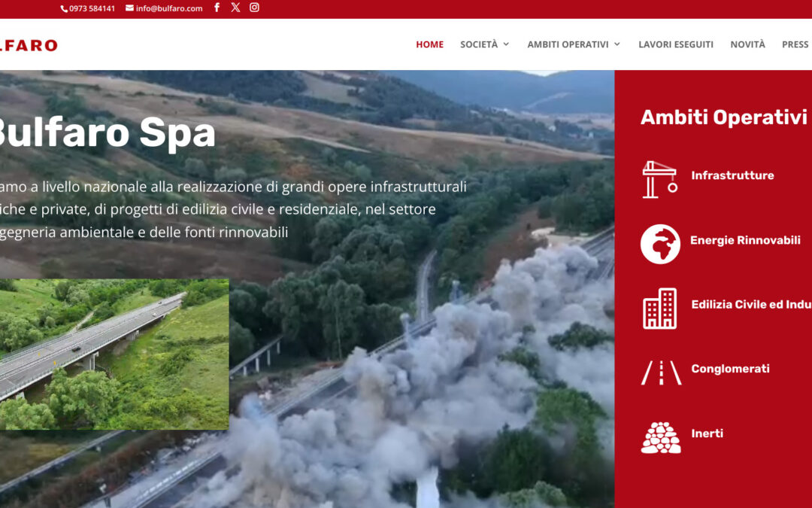This screenshot has width=812, height=508.
Task: Expand the Società dropdown arrow
Action: click(x=506, y=44)
